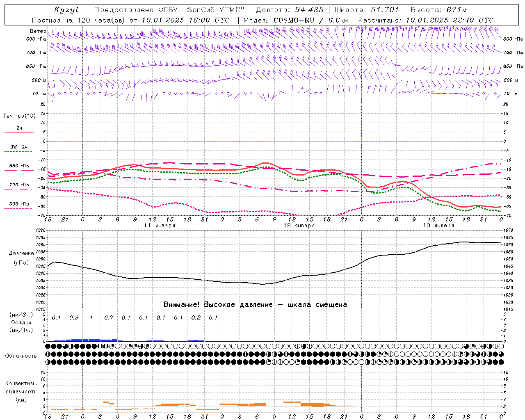Click the 'Тем-ра(°C)' temperature legend title
Screen dimensions: 525x420
click(x=19, y=116)
